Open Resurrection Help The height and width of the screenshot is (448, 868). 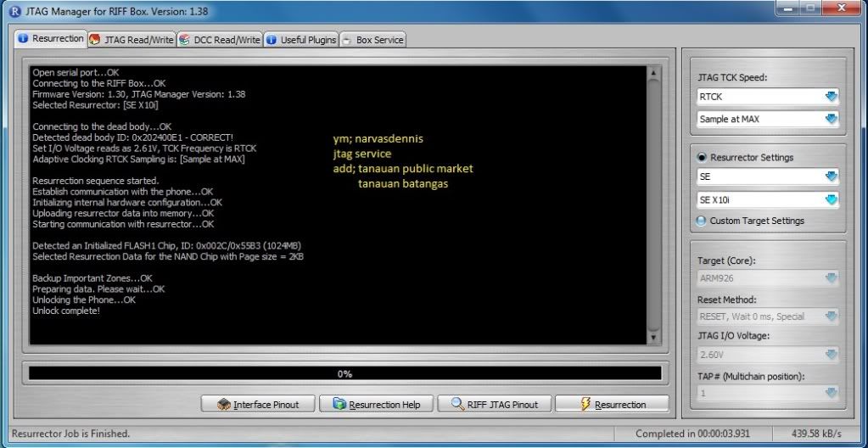[x=377, y=404]
